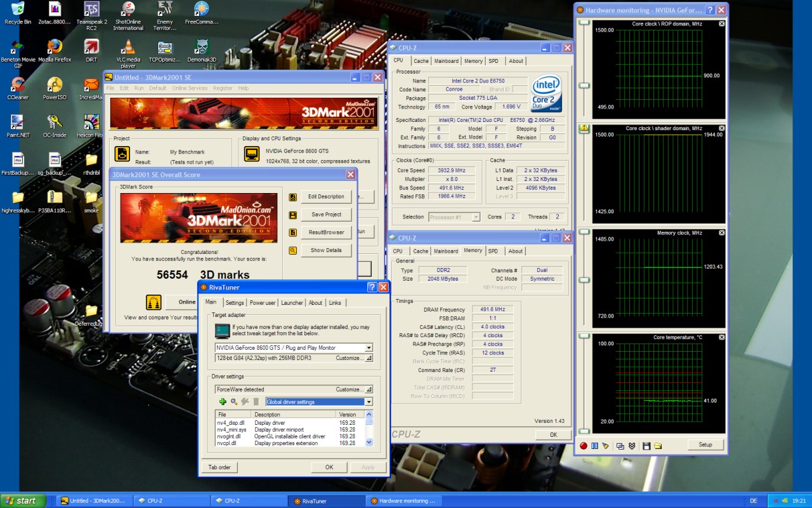
Task: Click the floppy disk save icon in monitoring toolbar
Action: pyautogui.click(x=646, y=445)
